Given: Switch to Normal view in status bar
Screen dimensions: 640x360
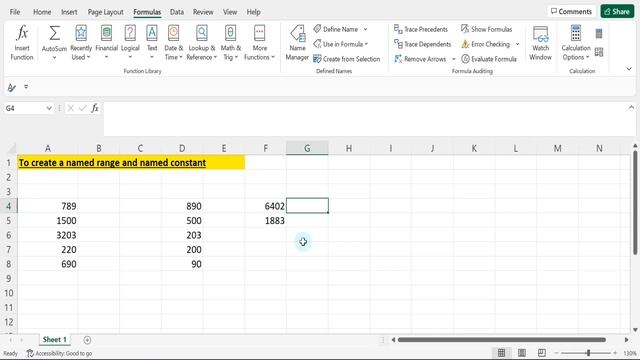Looking at the screenshot, I should (x=501, y=353).
